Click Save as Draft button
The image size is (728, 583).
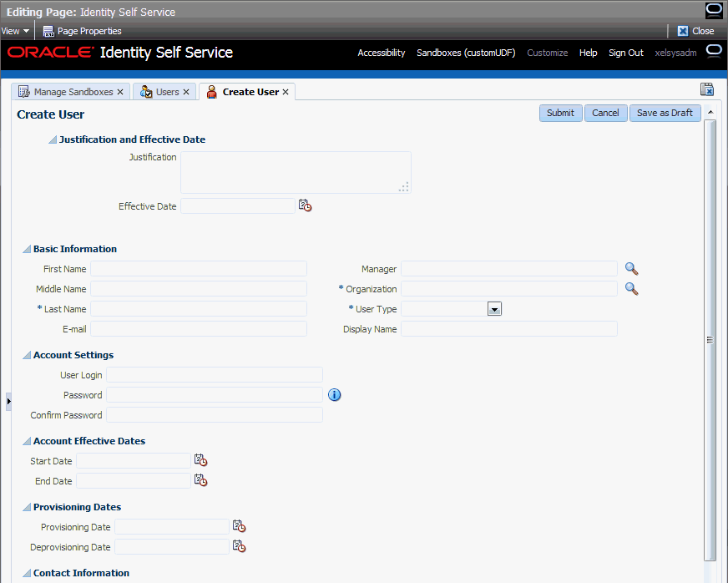point(665,113)
